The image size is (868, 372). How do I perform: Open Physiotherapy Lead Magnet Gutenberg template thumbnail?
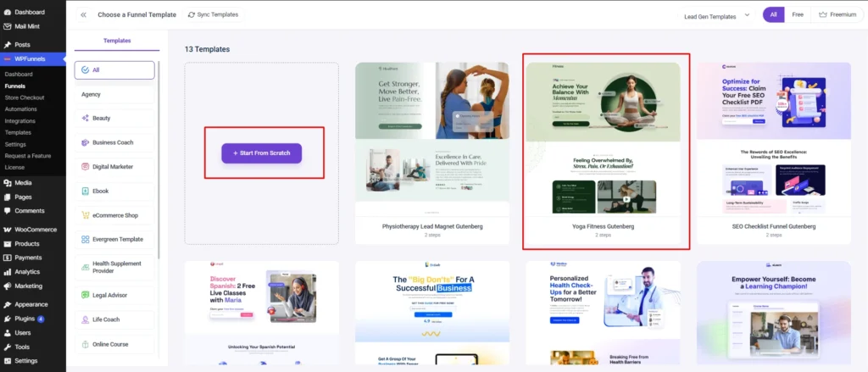(x=431, y=139)
